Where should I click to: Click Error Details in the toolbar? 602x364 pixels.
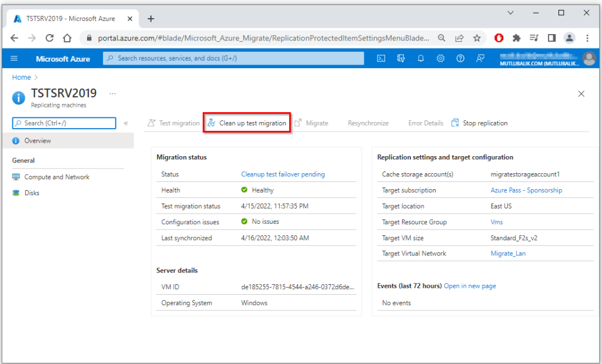[x=426, y=123]
